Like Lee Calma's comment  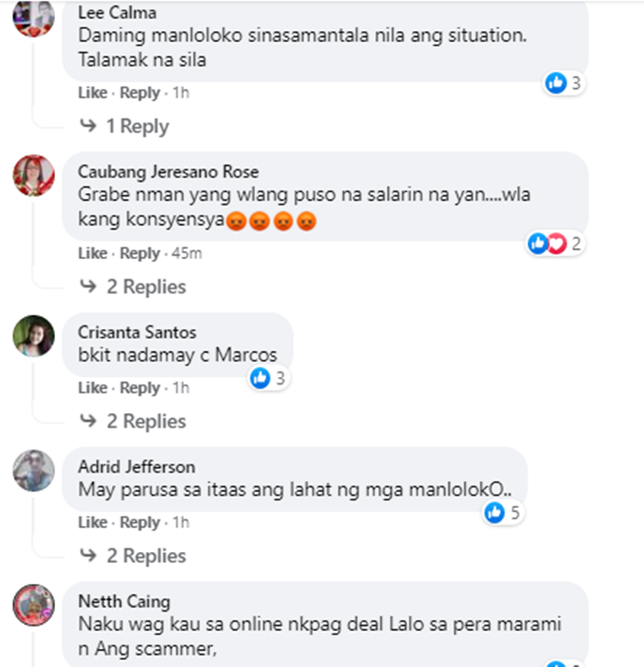pos(92,93)
